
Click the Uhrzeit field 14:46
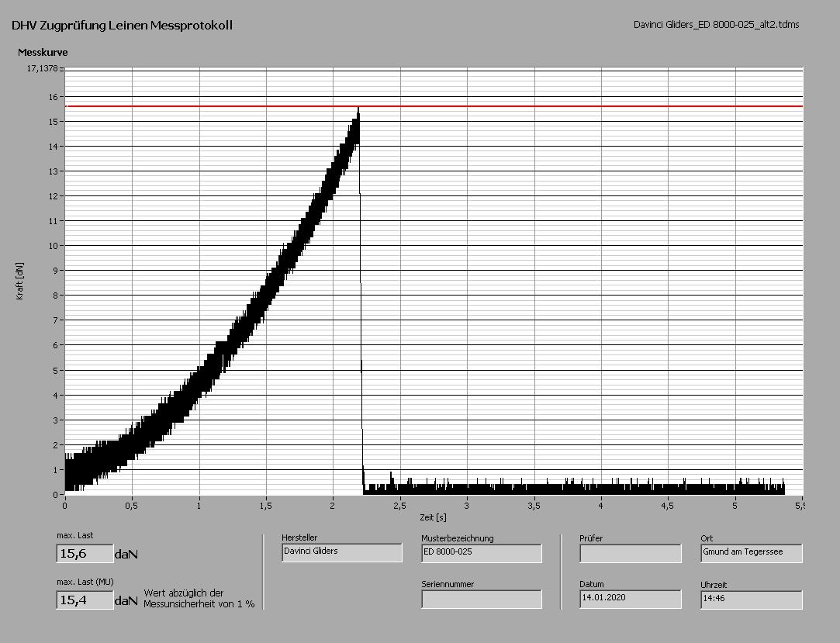pos(752,600)
